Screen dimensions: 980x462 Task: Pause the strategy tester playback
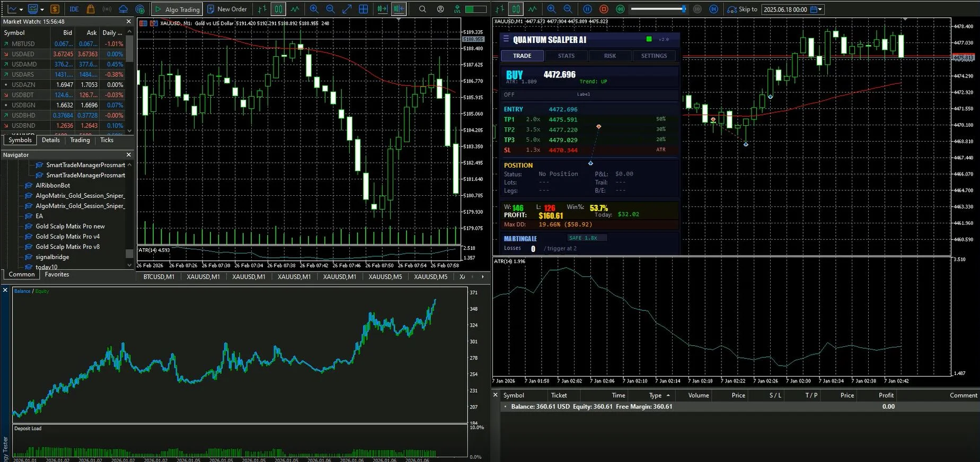[587, 9]
